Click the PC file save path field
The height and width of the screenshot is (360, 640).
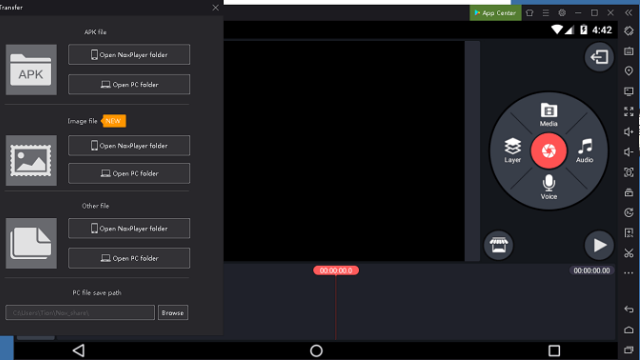click(x=80, y=313)
